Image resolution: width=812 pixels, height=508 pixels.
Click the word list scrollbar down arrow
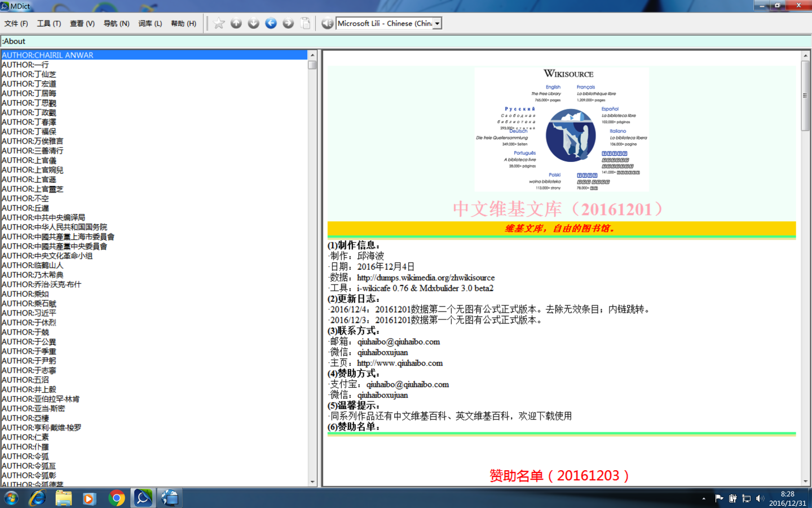pyautogui.click(x=312, y=481)
